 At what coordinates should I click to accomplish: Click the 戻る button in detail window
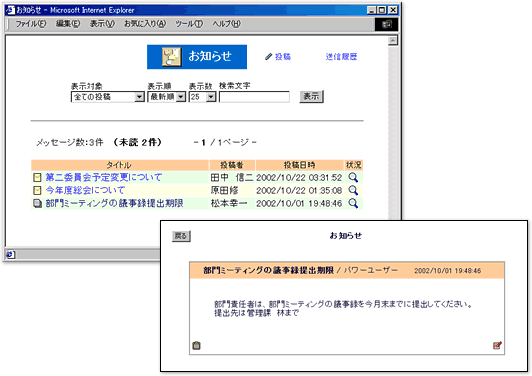pos(181,236)
